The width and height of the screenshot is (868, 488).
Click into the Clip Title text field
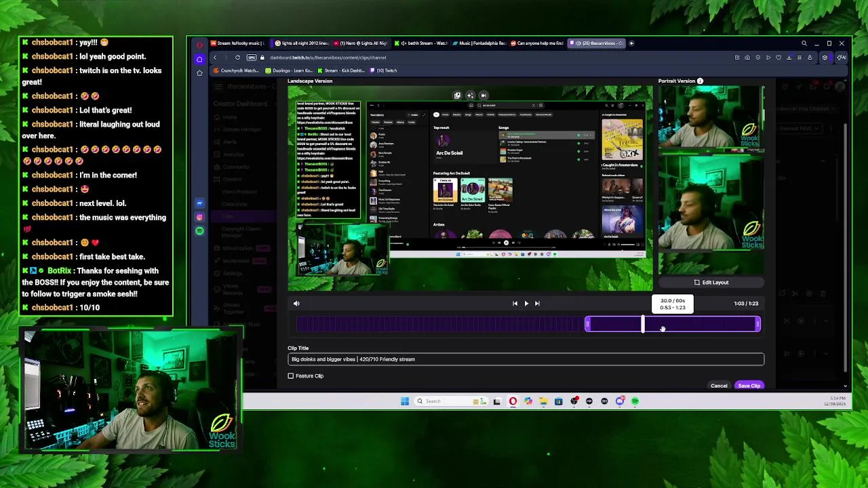click(526, 359)
